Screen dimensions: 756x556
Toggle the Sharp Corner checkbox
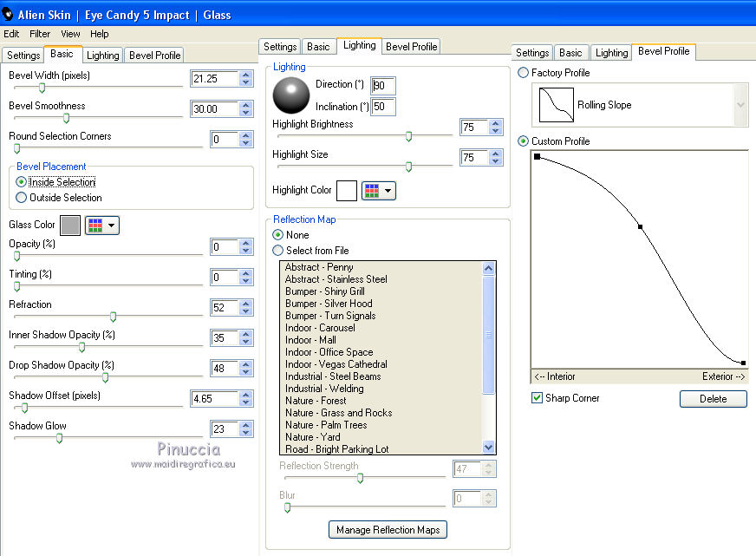tap(537, 398)
